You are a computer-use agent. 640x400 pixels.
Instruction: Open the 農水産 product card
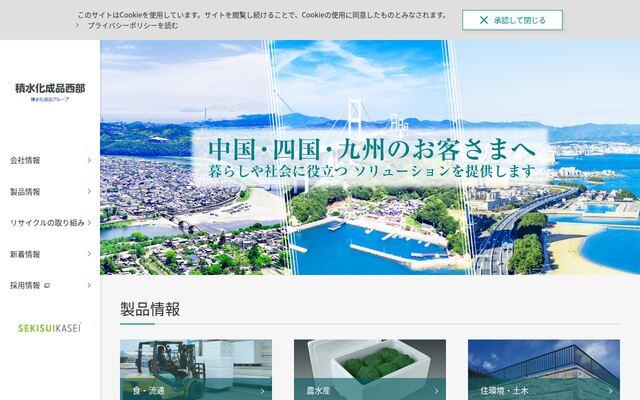[370, 370]
